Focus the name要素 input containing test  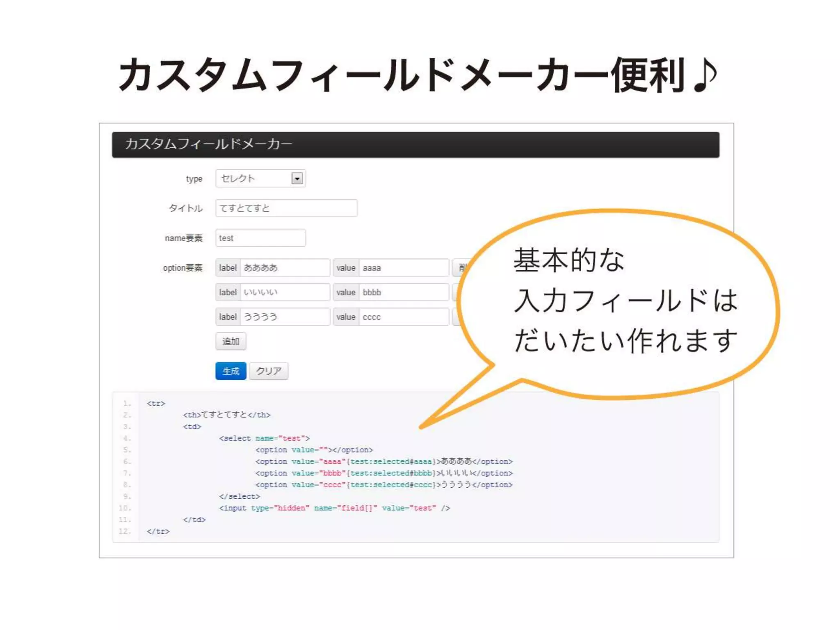click(260, 238)
